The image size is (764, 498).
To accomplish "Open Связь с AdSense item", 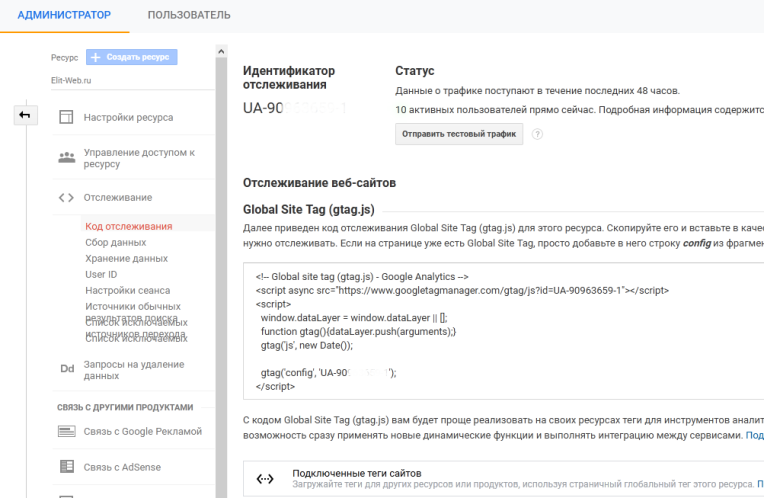I will (x=122, y=467).
